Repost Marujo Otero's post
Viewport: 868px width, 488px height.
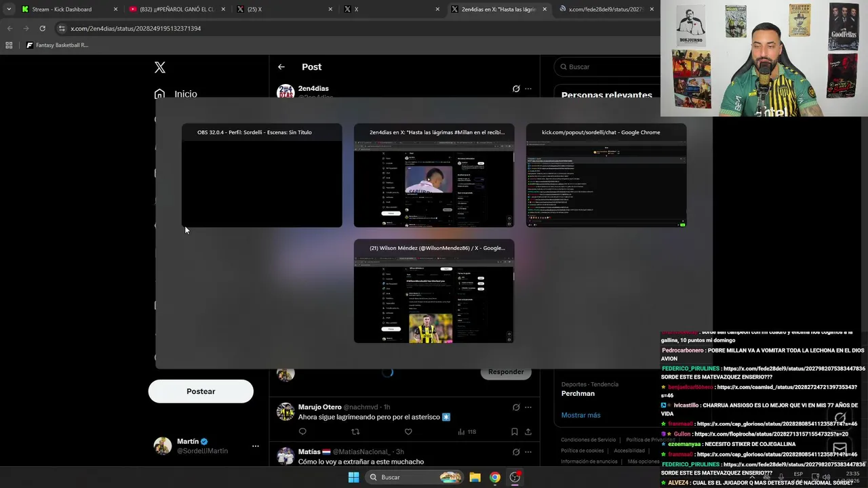[x=355, y=432]
